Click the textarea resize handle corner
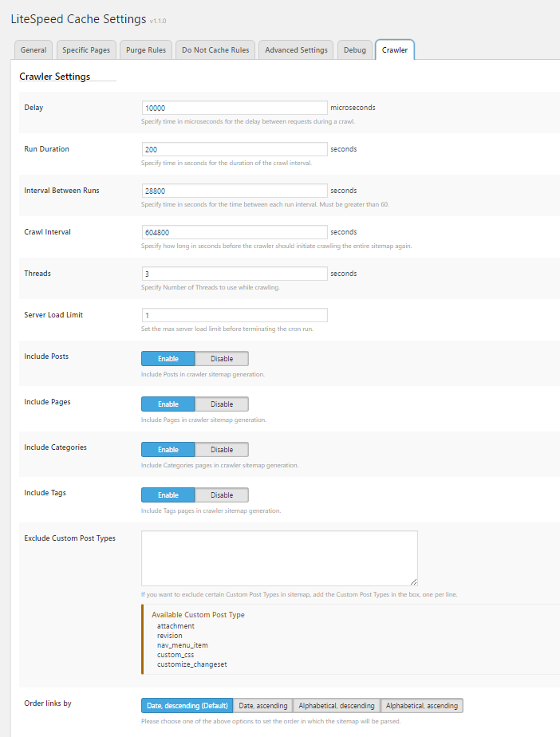 [x=413, y=582]
